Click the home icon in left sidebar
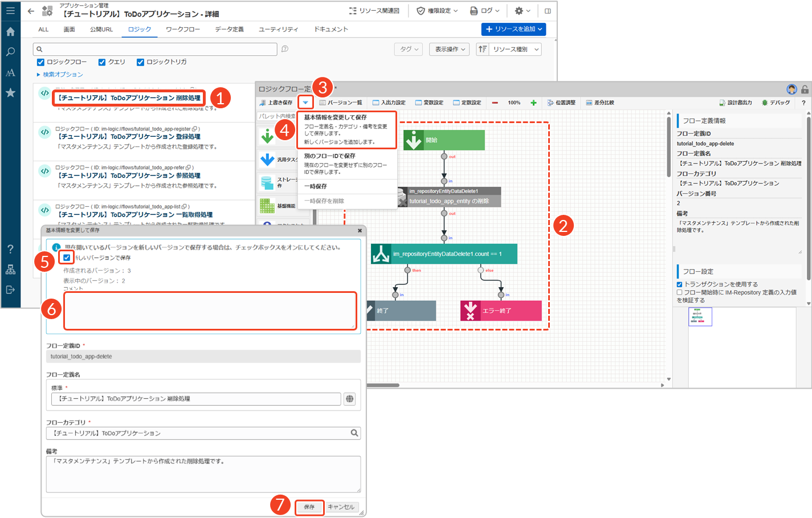 click(x=10, y=32)
